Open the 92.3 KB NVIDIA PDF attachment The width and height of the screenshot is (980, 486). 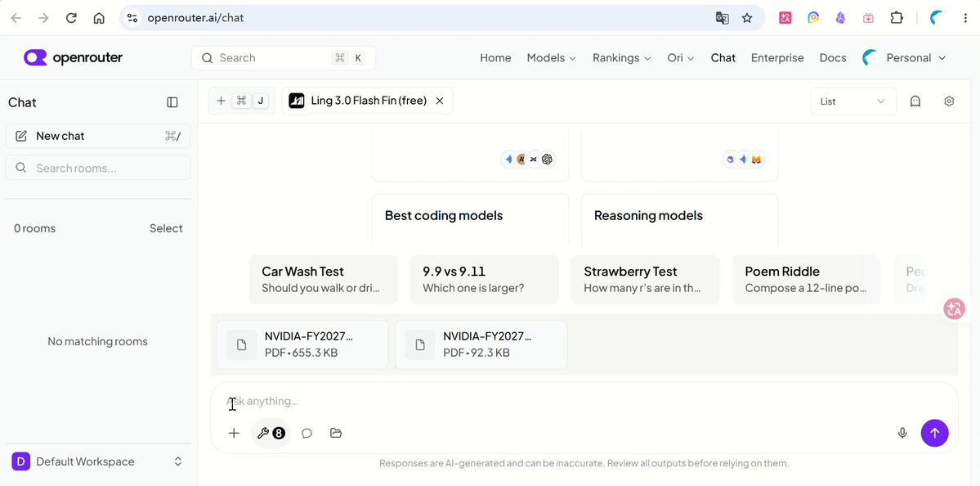[x=481, y=344]
